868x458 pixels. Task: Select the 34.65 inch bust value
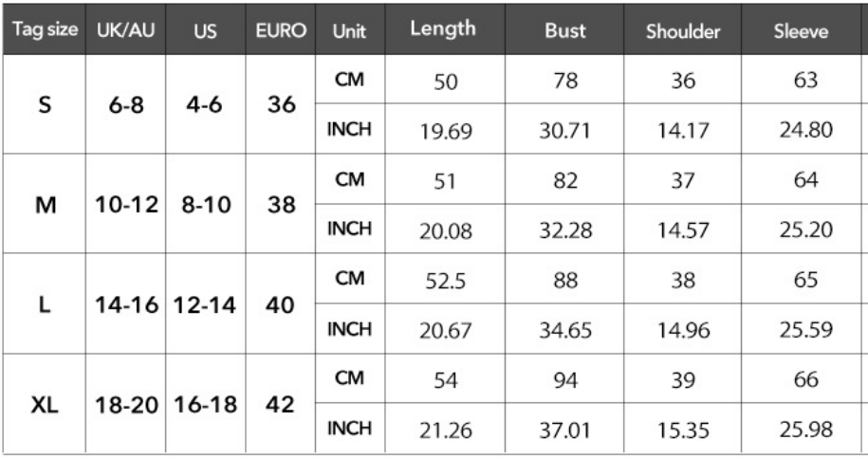click(x=564, y=332)
